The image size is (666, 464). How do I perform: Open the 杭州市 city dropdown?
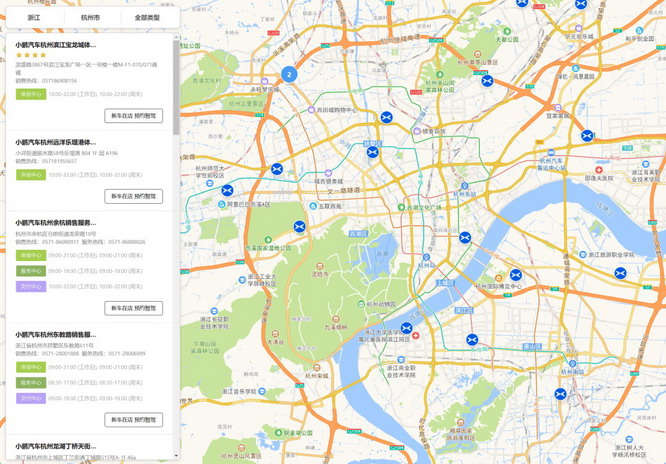pyautogui.click(x=90, y=18)
